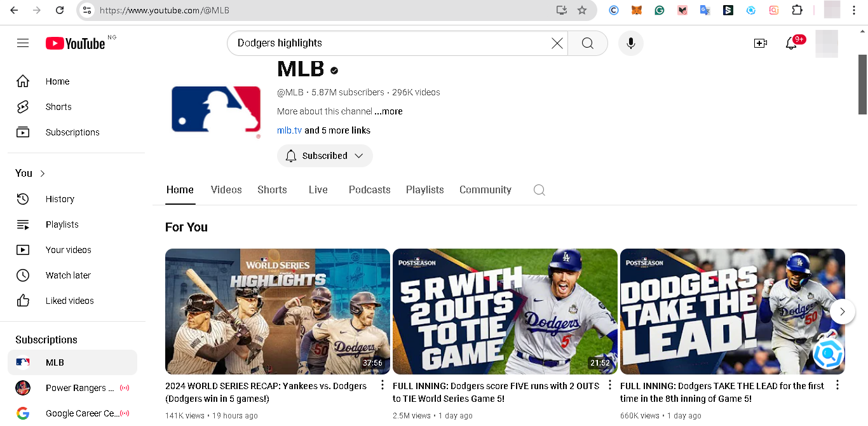The width and height of the screenshot is (868, 426).
Task: Start voice search with microphone
Action: [631, 43]
